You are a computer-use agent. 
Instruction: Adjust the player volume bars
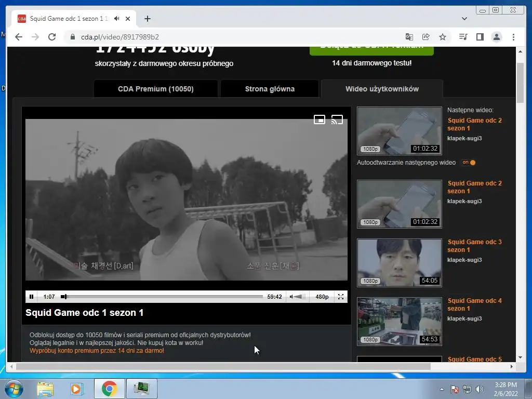[298, 297]
